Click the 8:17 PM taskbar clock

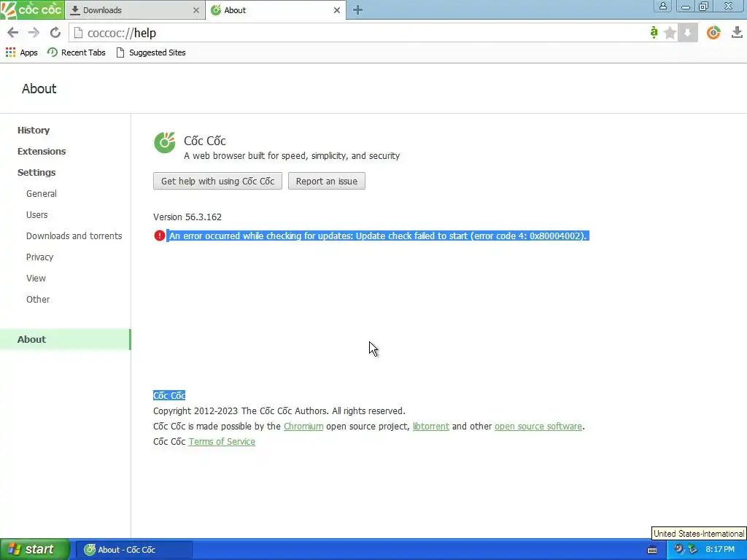(x=720, y=550)
